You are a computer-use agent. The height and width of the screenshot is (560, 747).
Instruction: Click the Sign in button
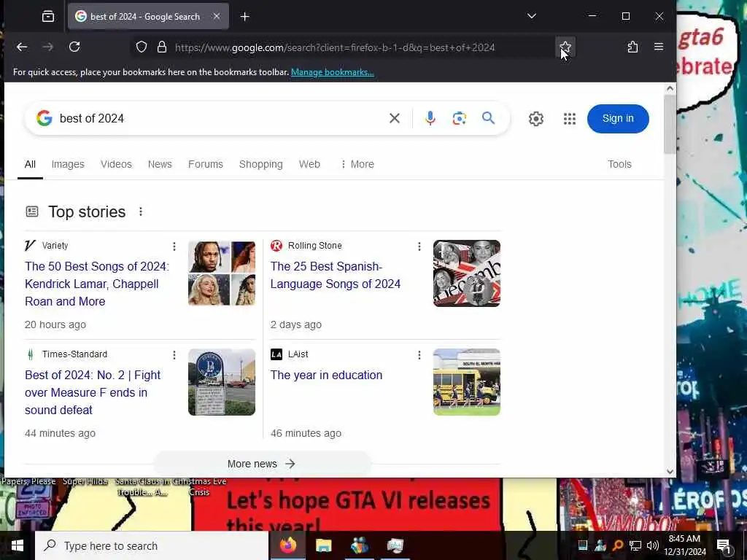[x=618, y=119]
